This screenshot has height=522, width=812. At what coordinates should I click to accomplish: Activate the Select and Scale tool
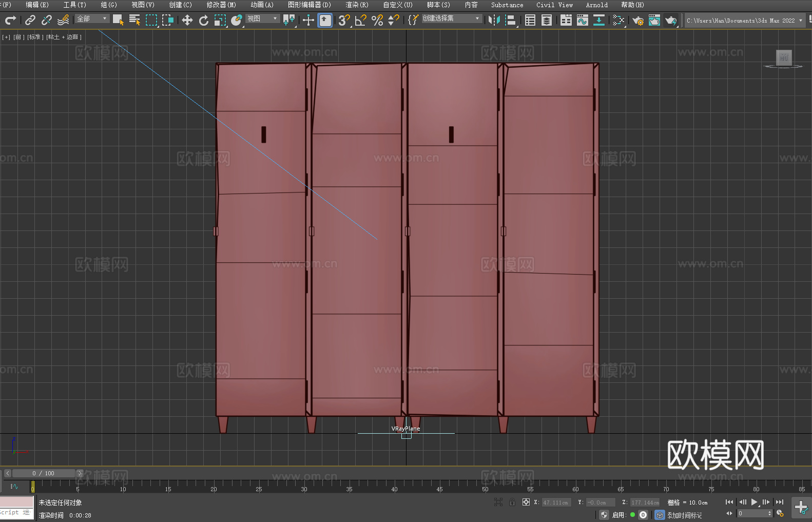tap(220, 20)
